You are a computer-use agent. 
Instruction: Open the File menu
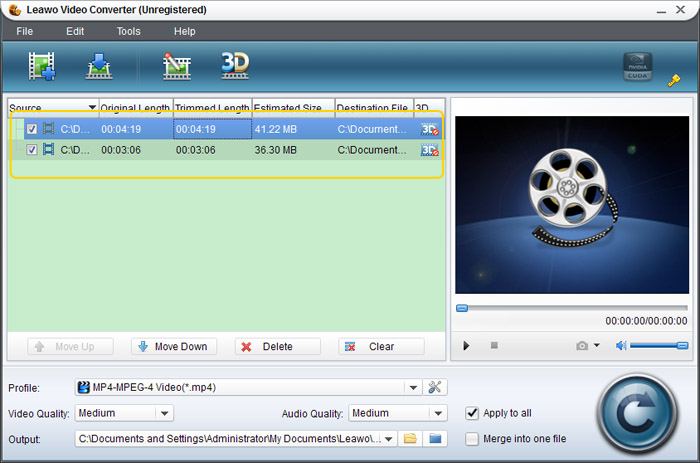pos(25,31)
